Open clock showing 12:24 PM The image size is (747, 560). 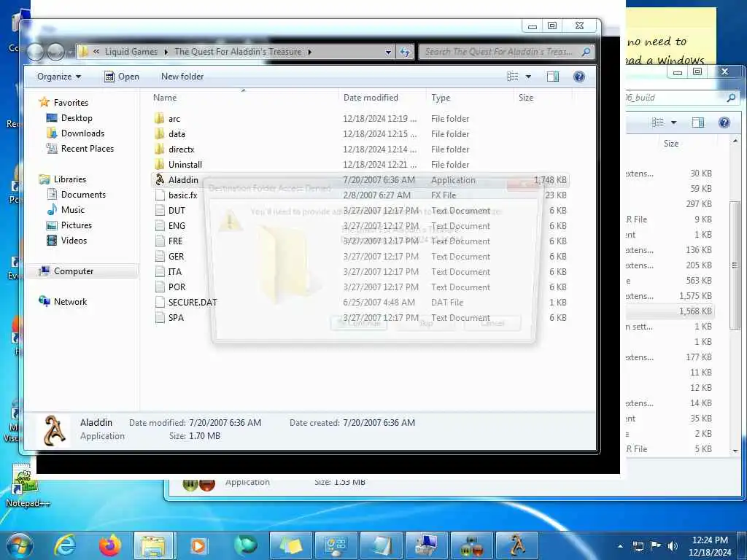(x=709, y=545)
